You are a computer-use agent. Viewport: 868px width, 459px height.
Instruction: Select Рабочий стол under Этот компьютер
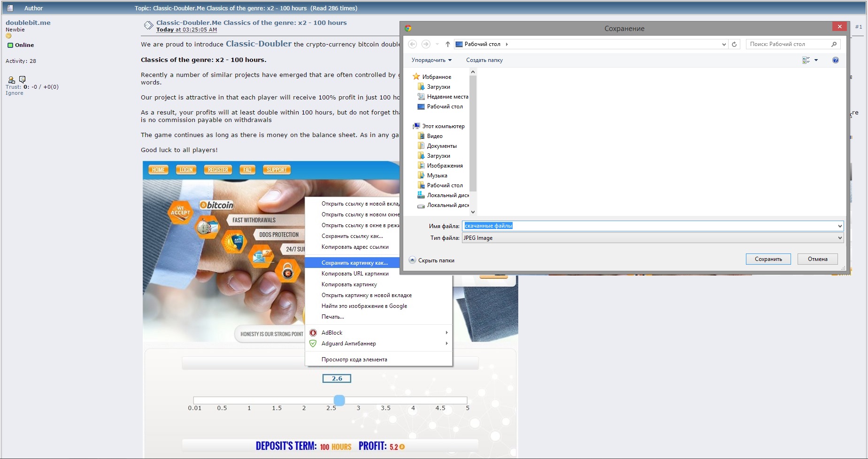coord(440,185)
